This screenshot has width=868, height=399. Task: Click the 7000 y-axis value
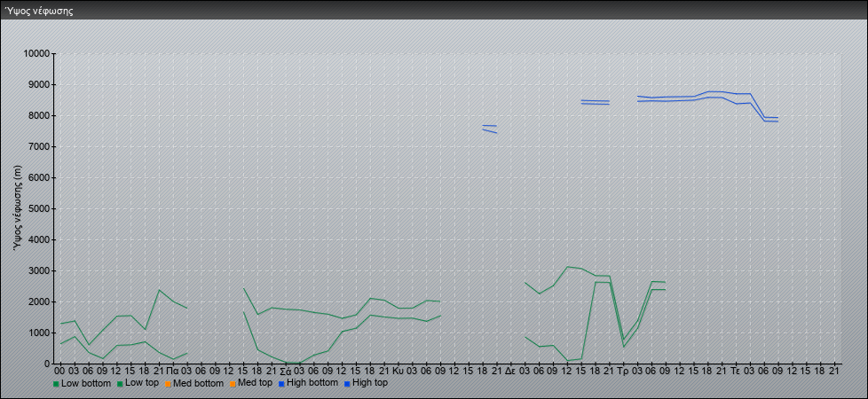coord(39,146)
